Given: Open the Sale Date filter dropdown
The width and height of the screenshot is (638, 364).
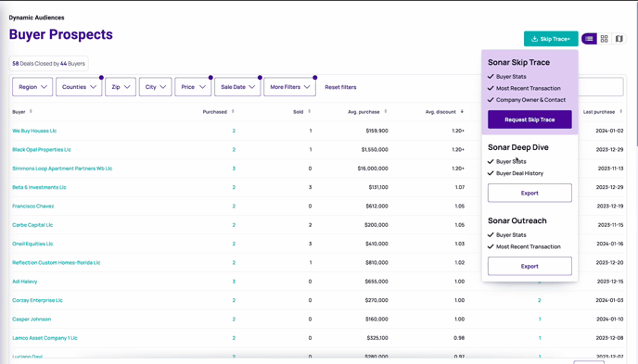Looking at the screenshot, I should [237, 87].
